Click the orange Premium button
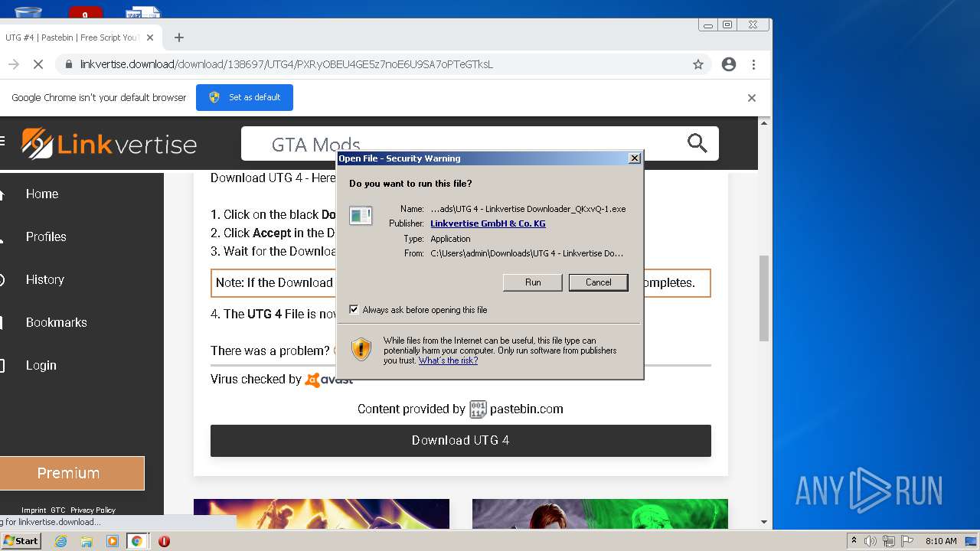 coord(71,473)
